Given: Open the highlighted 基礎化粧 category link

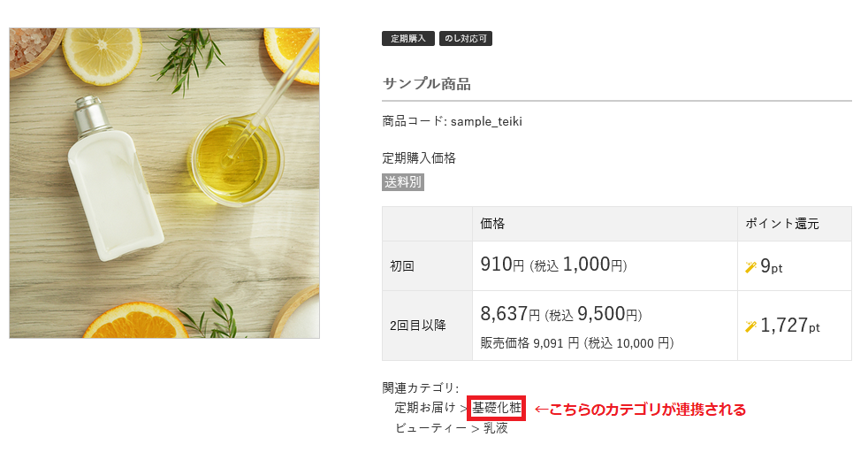Looking at the screenshot, I should point(497,408).
